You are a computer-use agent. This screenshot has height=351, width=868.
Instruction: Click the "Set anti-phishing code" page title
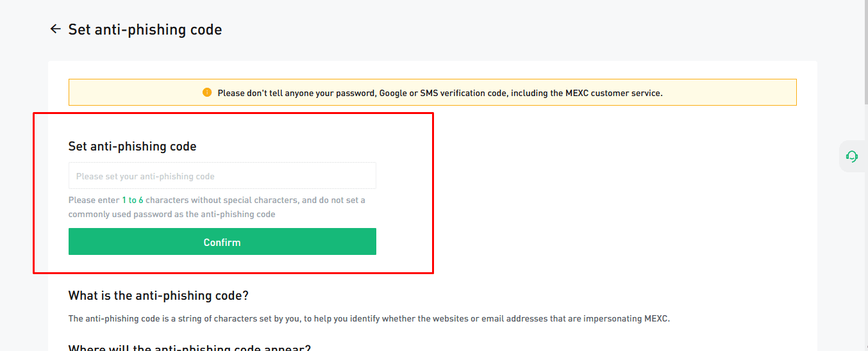[x=145, y=29]
